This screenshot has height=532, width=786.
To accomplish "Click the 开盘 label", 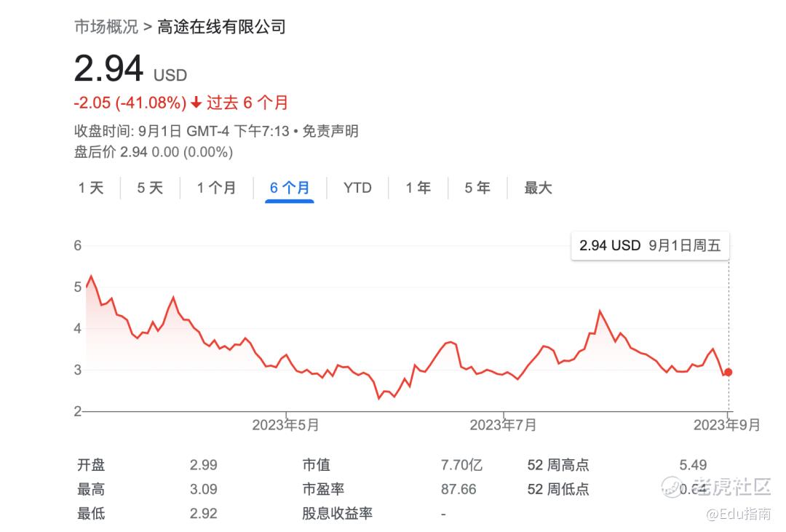I will click(x=91, y=465).
